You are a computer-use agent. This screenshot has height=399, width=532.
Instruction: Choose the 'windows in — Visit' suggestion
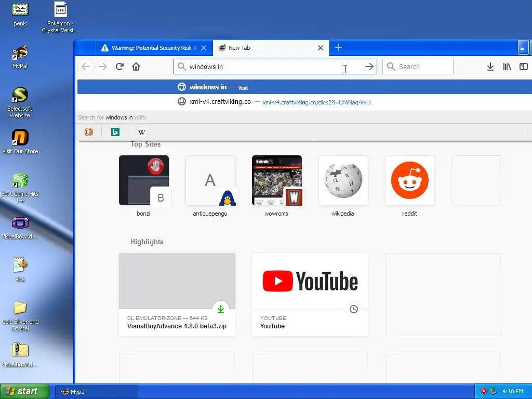[x=304, y=87]
